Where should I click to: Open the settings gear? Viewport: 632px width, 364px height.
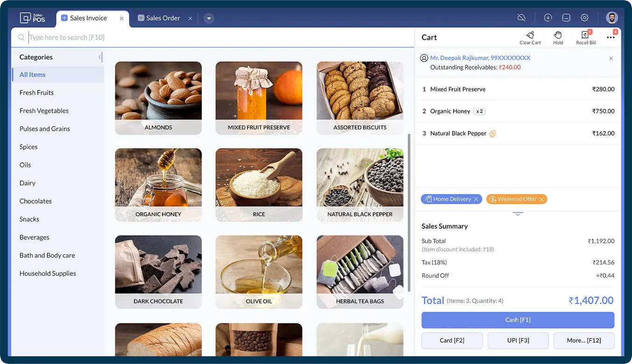(x=584, y=18)
